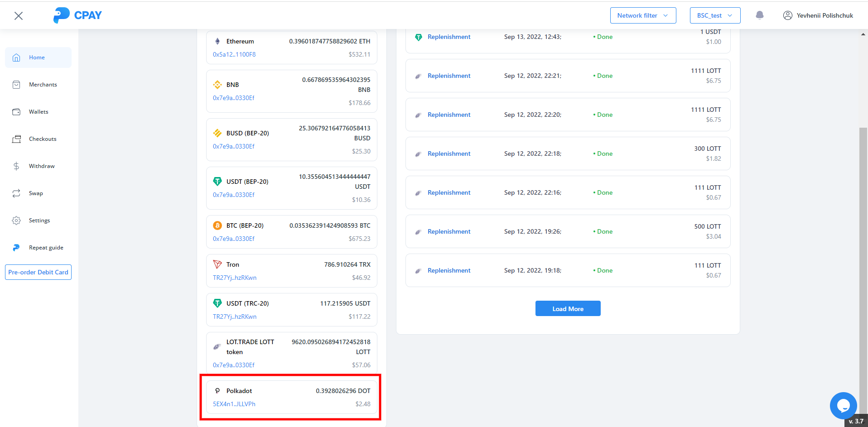This screenshot has width=868, height=427.
Task: Click the BNB coin icon
Action: point(217,85)
